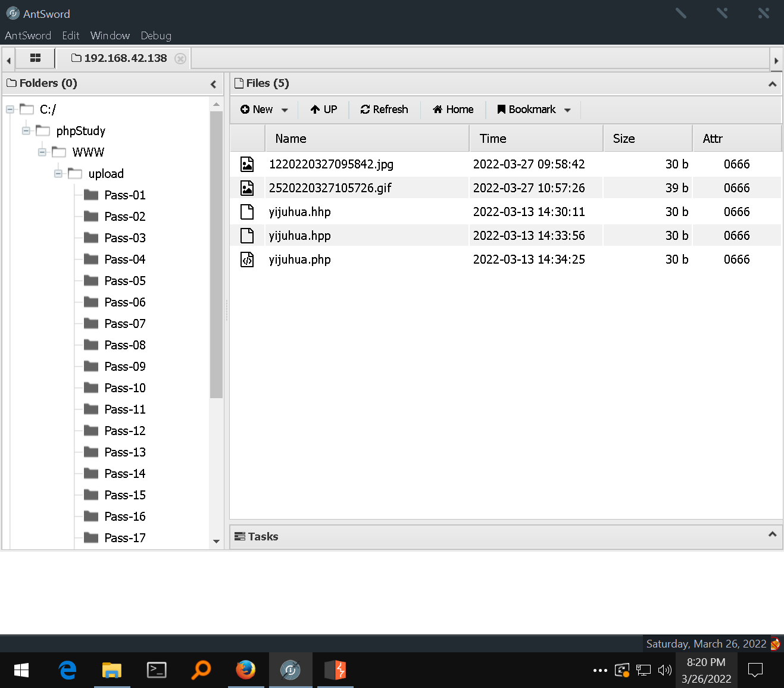Open the AntSword menu

coord(28,36)
